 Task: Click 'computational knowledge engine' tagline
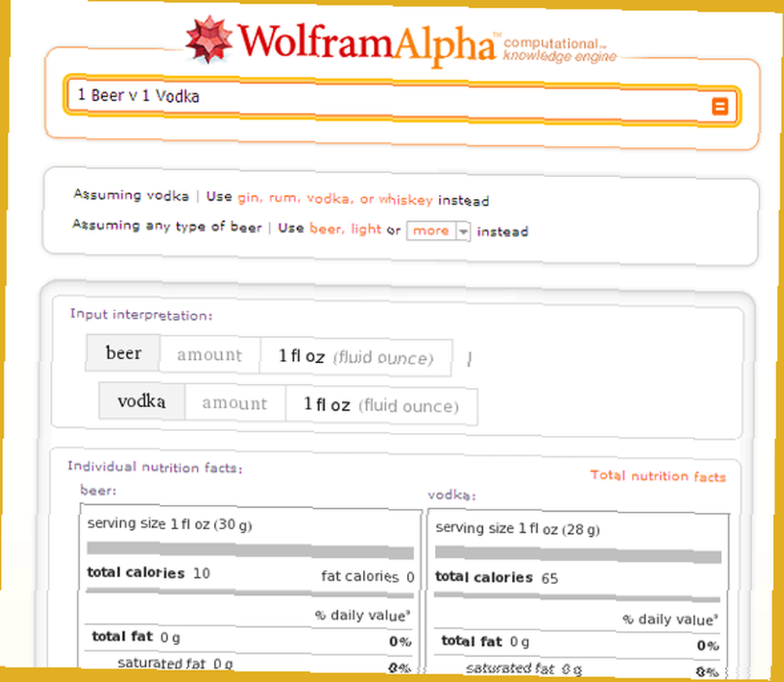560,49
